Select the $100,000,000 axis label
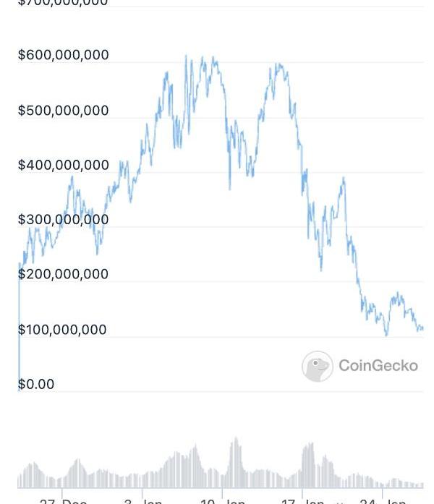The width and height of the screenshot is (434, 504). point(62,330)
